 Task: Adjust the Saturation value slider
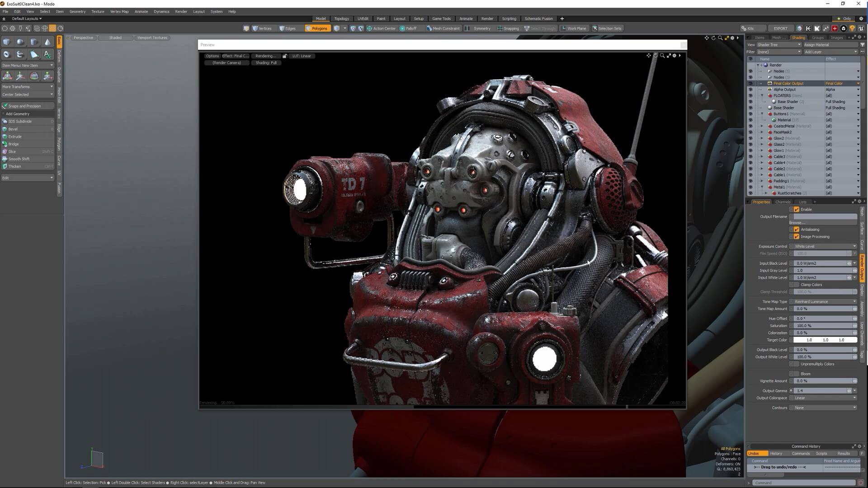(x=825, y=326)
